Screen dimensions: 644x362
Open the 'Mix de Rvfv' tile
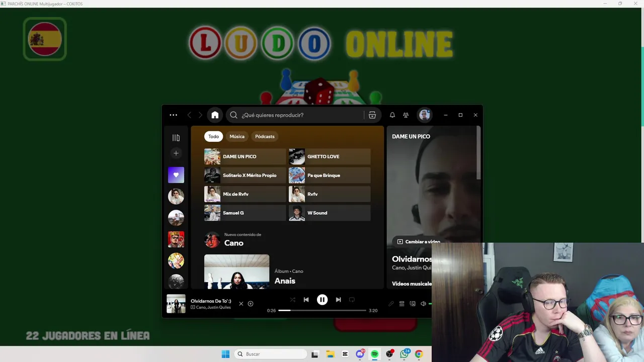point(245,194)
